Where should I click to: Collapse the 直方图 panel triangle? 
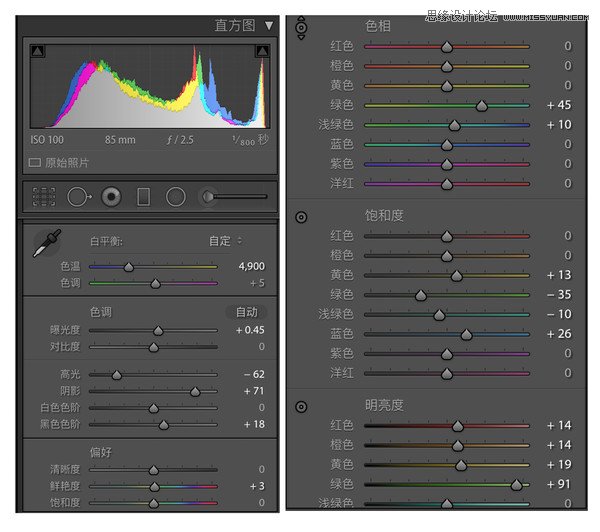coord(269,26)
